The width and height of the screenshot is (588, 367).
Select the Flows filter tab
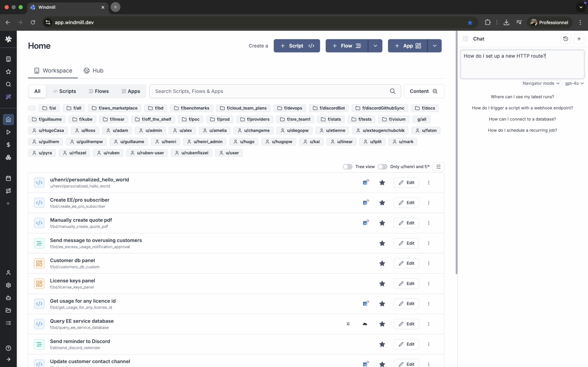point(99,91)
